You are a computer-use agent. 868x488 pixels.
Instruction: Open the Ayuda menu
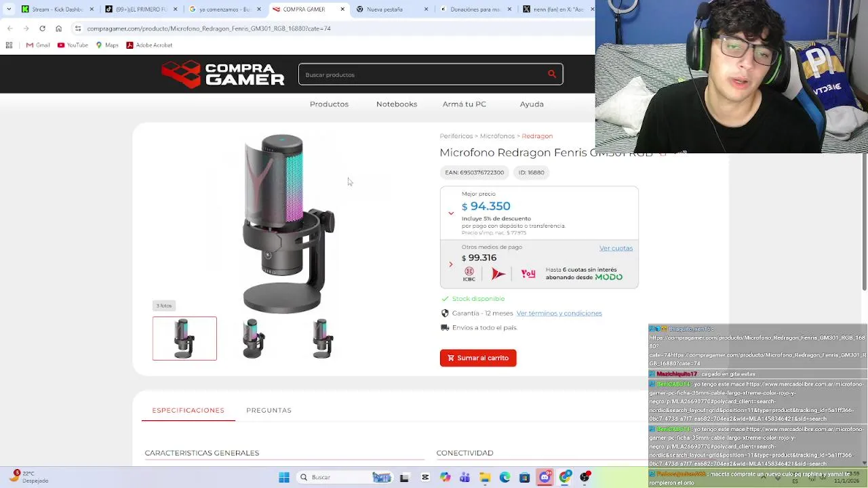pyautogui.click(x=532, y=104)
